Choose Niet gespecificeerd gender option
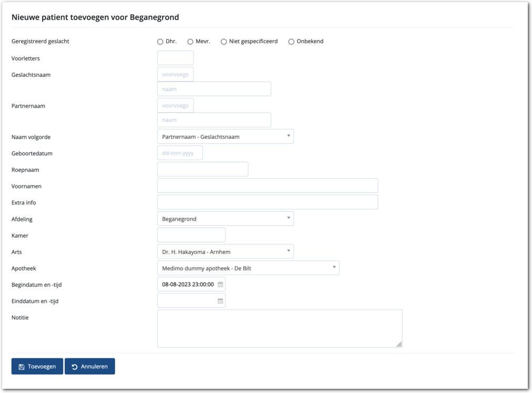The height and width of the screenshot is (393, 532). (x=224, y=42)
